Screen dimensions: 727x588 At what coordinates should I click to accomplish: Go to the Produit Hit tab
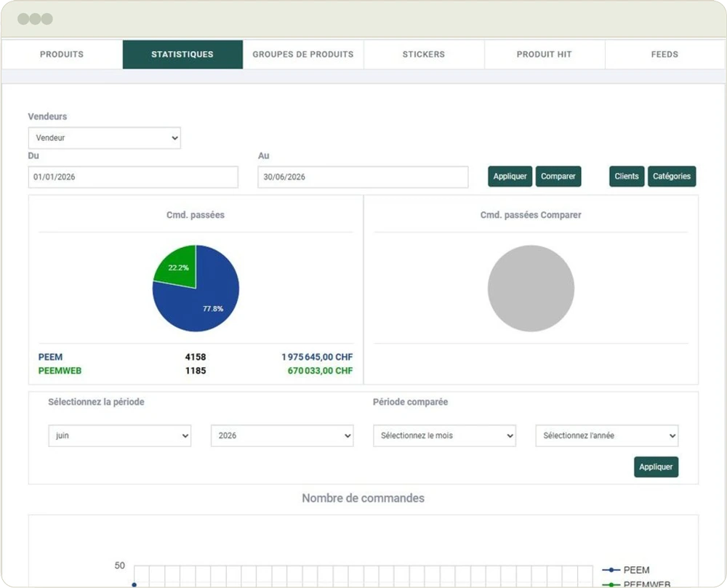[x=544, y=55]
